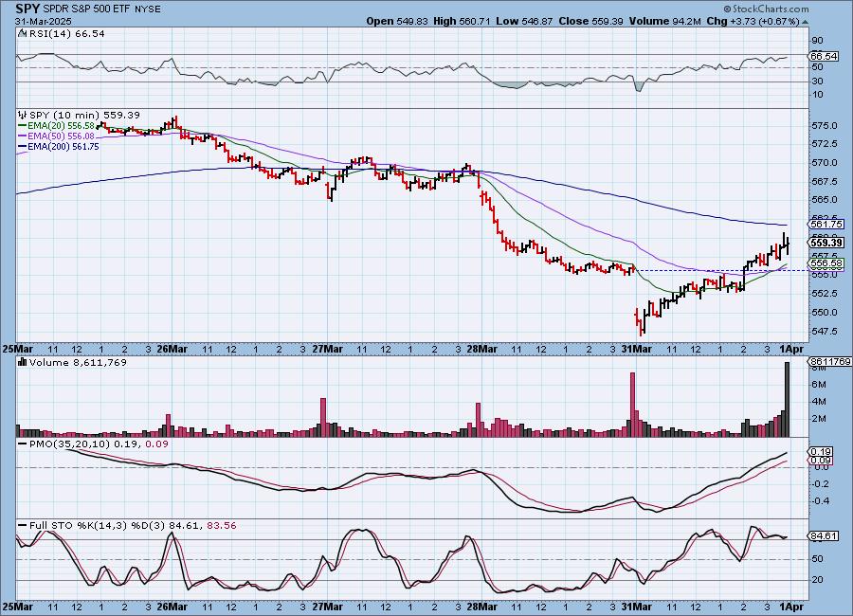Screen dimensions: 853x616
Task: Click the 547.5 price axis label
Action: click(x=824, y=331)
